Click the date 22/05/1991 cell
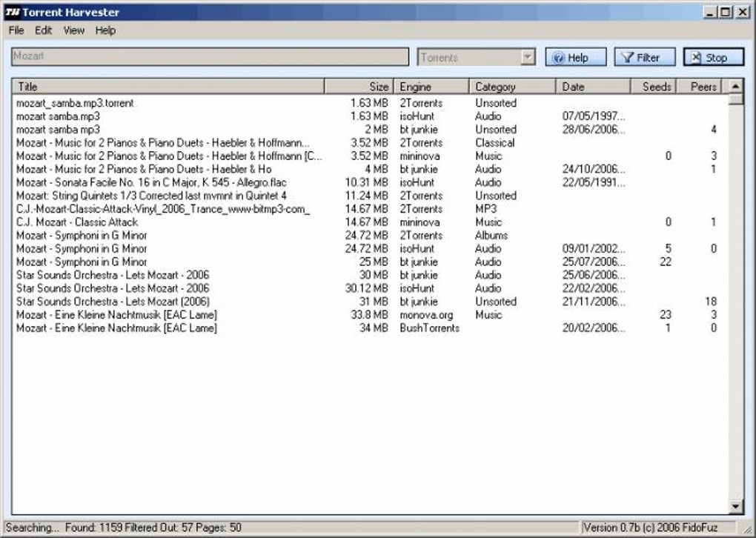This screenshot has width=756, height=538. pyautogui.click(x=594, y=182)
